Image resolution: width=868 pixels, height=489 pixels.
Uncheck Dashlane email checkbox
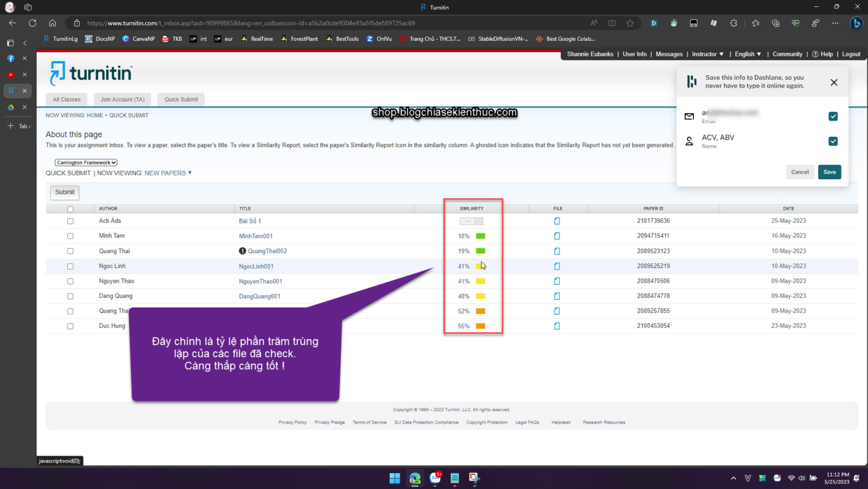833,116
